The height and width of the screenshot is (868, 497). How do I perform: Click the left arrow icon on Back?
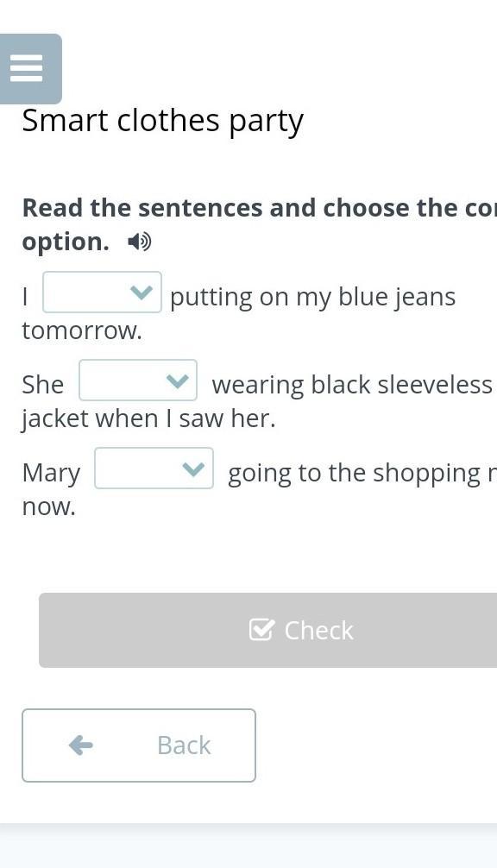click(81, 745)
